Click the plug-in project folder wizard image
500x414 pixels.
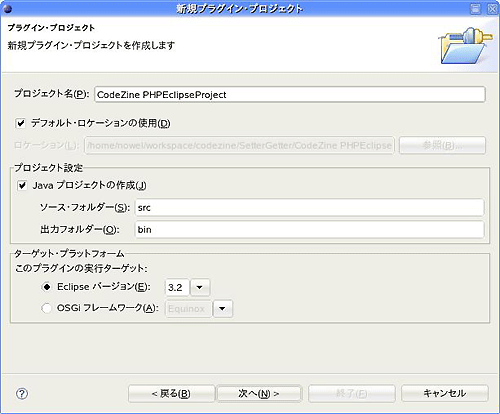(466, 46)
